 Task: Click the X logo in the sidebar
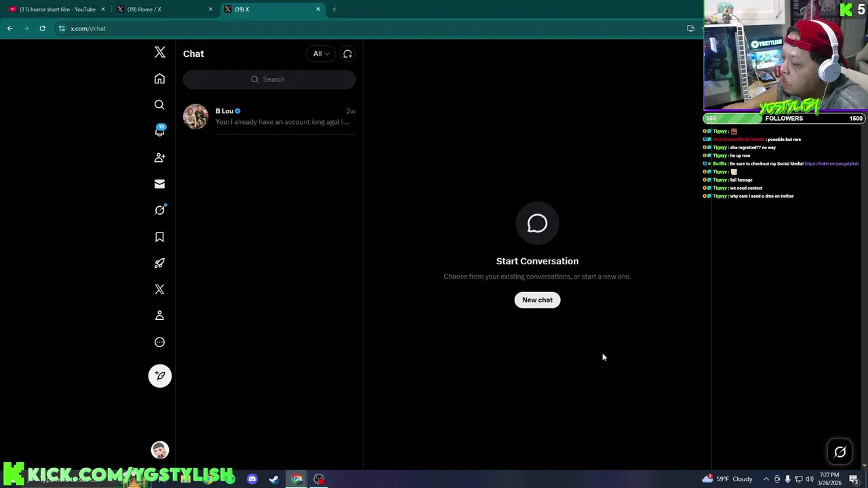(x=160, y=52)
